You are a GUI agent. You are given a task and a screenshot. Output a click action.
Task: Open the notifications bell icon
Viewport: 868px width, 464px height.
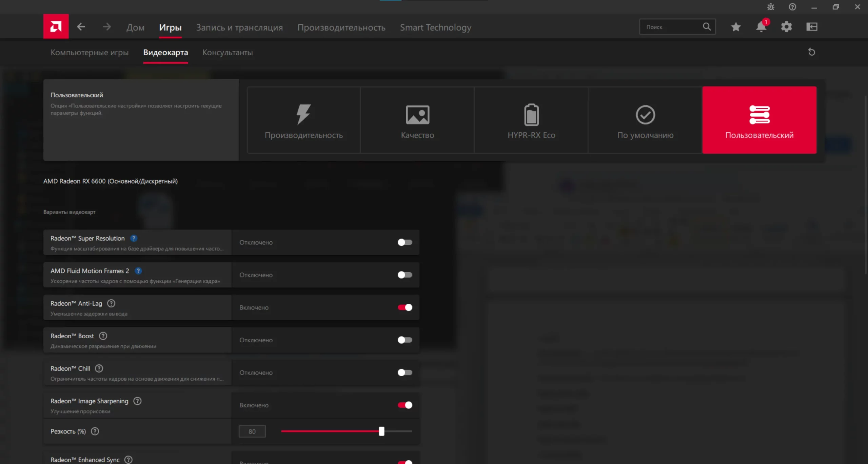pyautogui.click(x=761, y=27)
